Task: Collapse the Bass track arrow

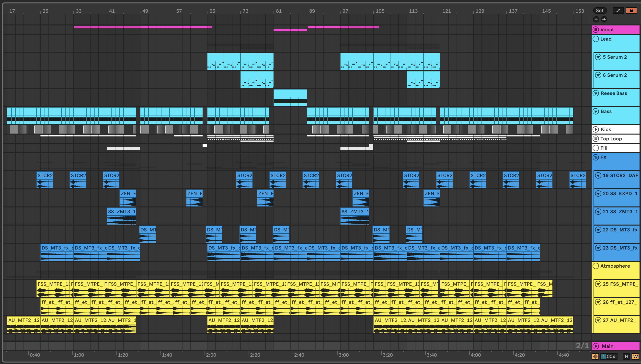Action: click(596, 112)
